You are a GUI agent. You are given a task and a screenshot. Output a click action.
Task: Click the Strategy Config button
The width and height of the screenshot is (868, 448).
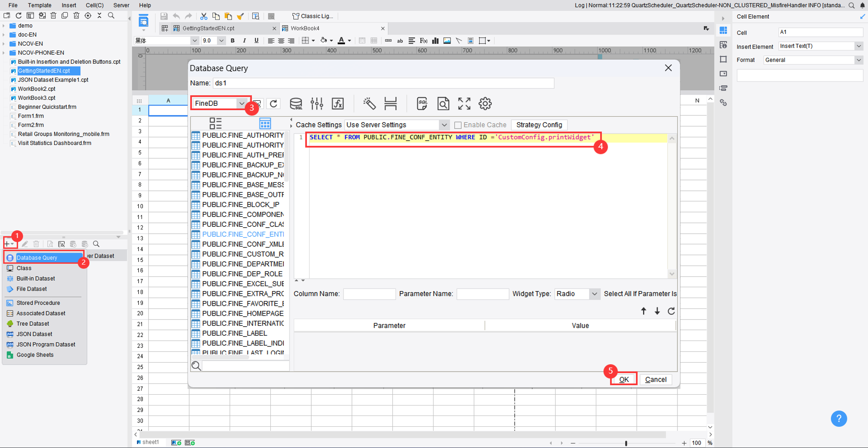(539, 125)
